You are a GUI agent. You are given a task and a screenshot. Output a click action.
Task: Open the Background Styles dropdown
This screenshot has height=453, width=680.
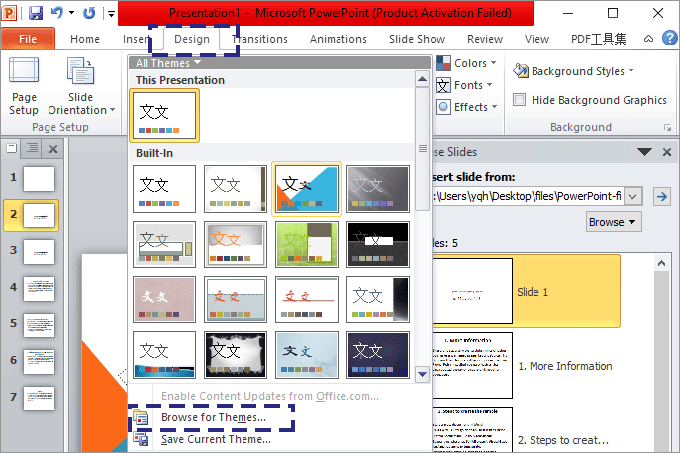tap(573, 71)
